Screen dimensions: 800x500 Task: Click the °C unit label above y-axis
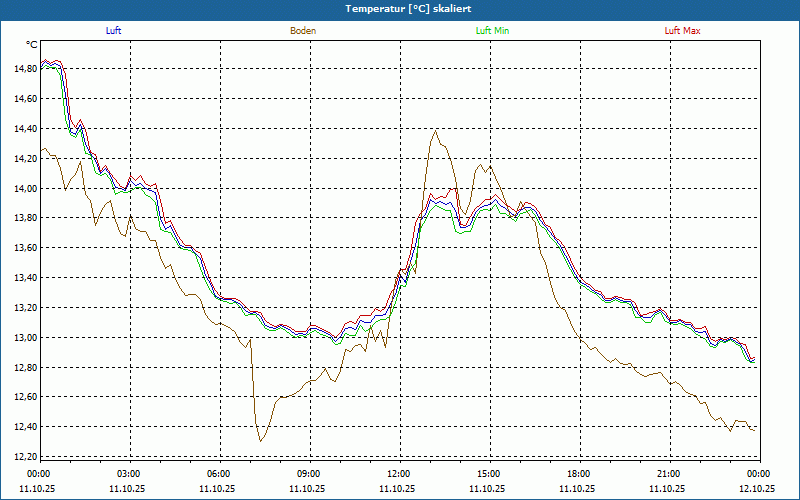(x=32, y=45)
